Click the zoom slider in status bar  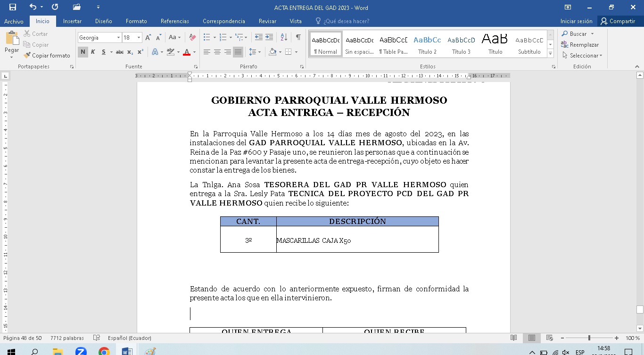tap(589, 338)
